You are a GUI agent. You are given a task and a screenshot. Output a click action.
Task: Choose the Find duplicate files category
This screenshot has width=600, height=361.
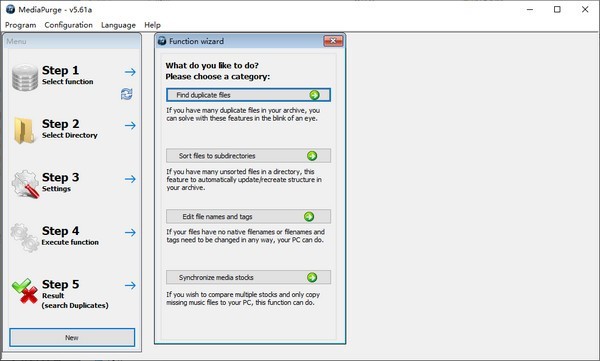coord(248,95)
